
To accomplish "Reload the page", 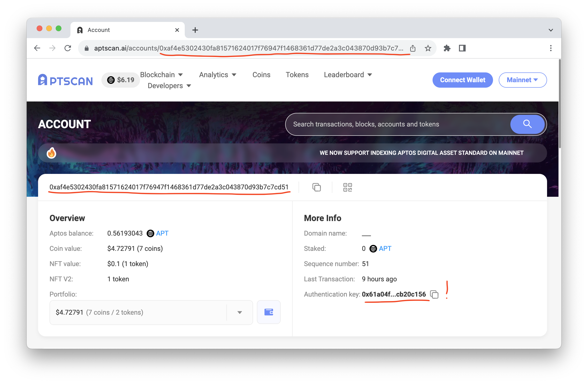I will pos(68,48).
